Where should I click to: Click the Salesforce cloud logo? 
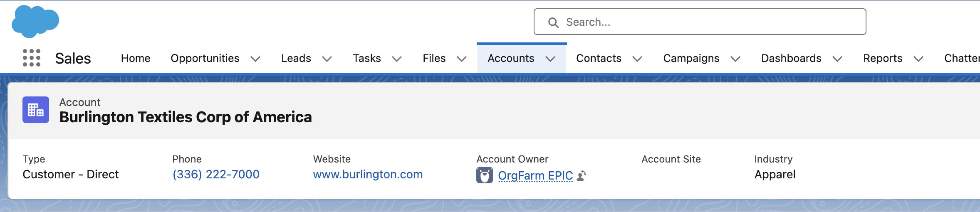pos(35,21)
